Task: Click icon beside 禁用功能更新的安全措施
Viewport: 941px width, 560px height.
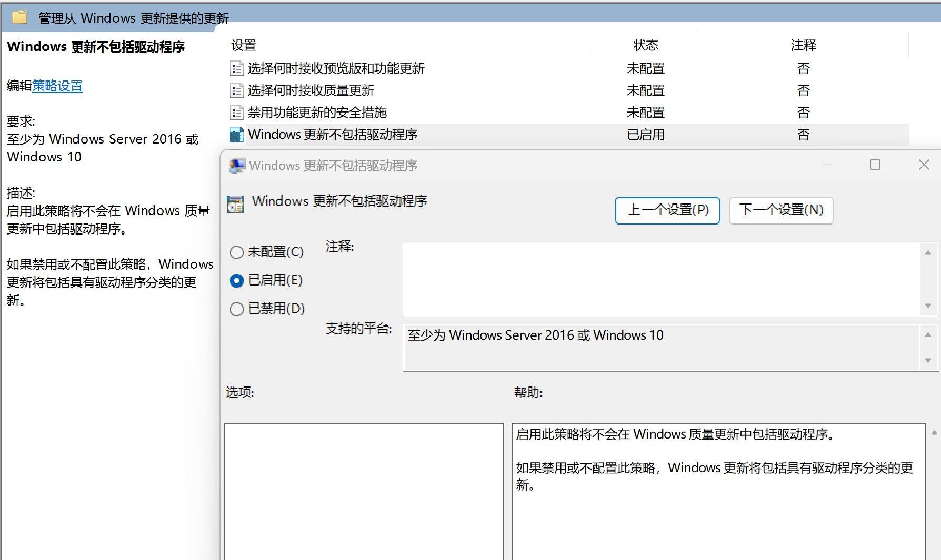Action: point(237,113)
